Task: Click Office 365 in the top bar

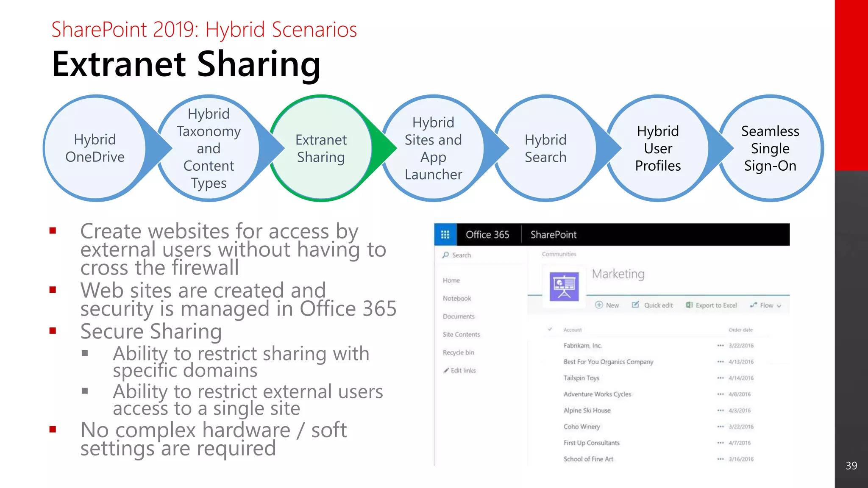Action: [487, 234]
